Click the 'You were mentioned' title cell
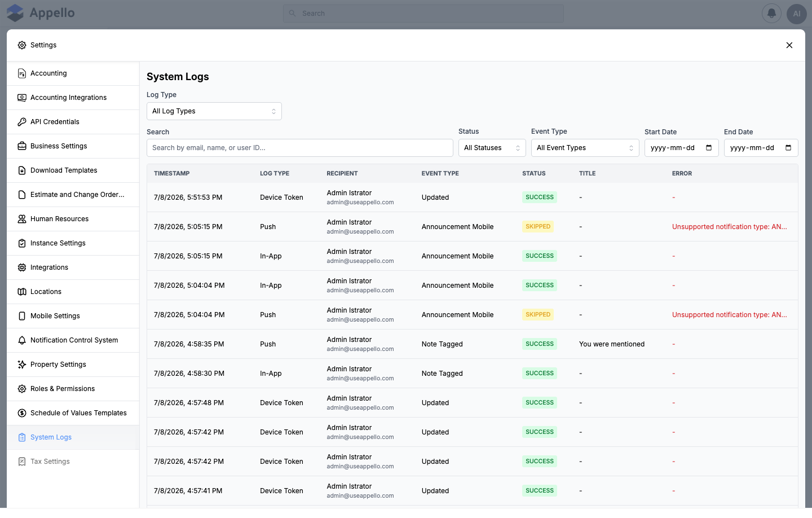 point(612,344)
